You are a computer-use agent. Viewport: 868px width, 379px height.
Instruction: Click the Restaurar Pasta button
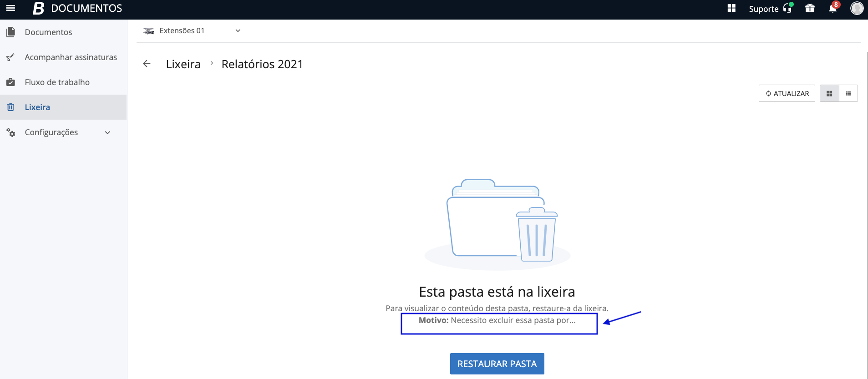(497, 364)
